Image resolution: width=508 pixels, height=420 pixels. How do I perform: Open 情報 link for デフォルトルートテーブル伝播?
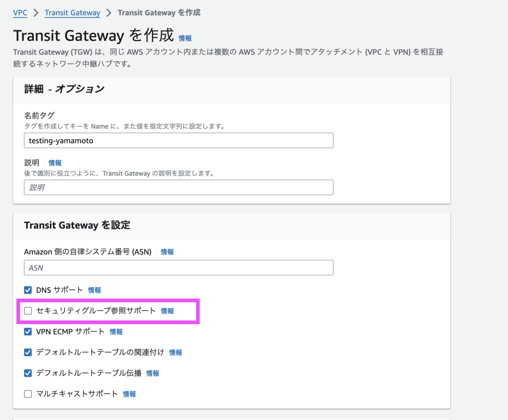(x=152, y=373)
